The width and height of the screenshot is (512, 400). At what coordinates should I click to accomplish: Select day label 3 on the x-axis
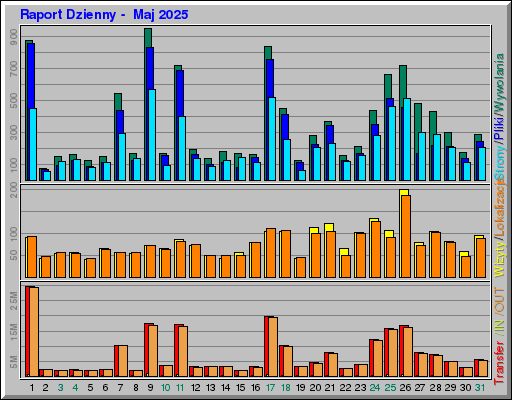(60, 388)
